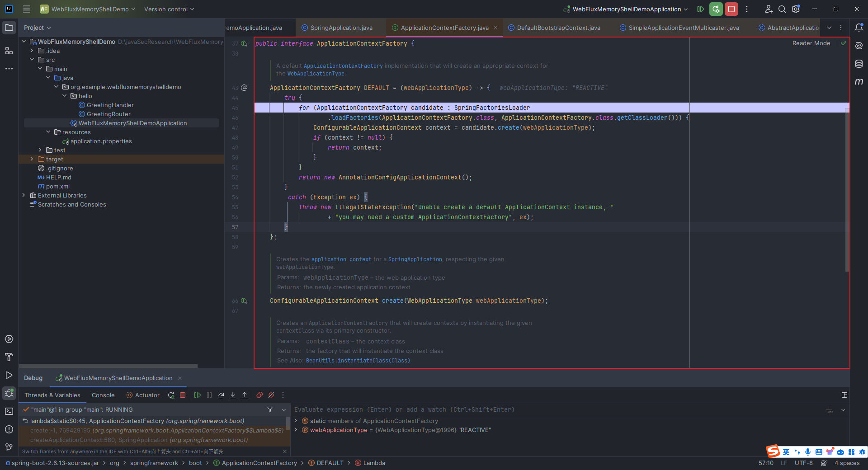Viewport: 868px width, 470px height.
Task: Open the Notifications bell panel
Action: (x=859, y=28)
